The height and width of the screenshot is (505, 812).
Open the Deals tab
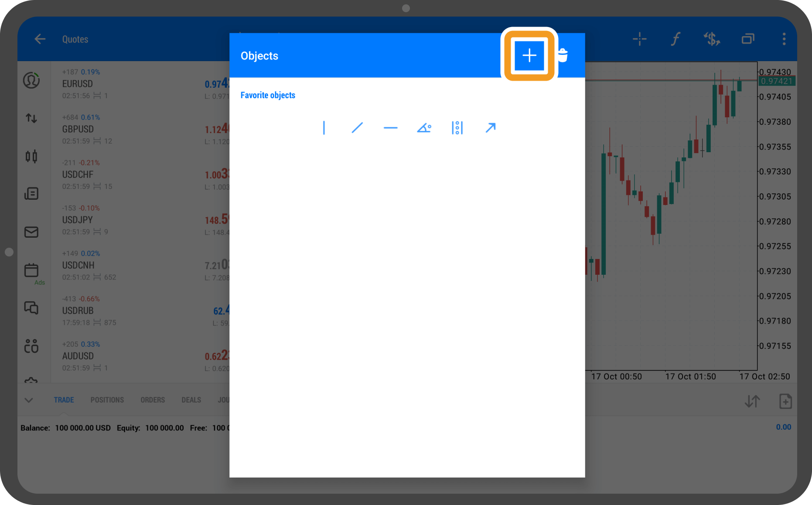click(191, 400)
